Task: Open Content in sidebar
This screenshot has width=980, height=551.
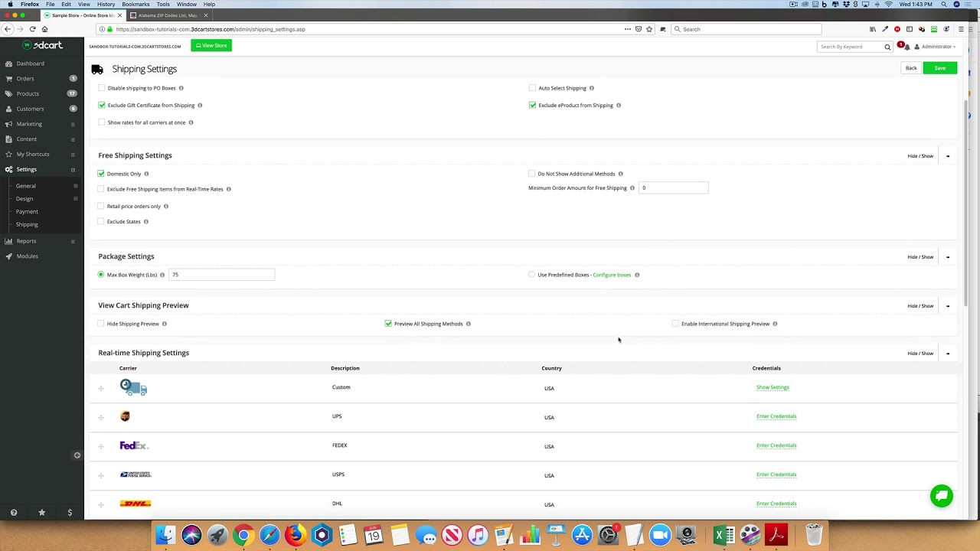Action: click(x=27, y=139)
